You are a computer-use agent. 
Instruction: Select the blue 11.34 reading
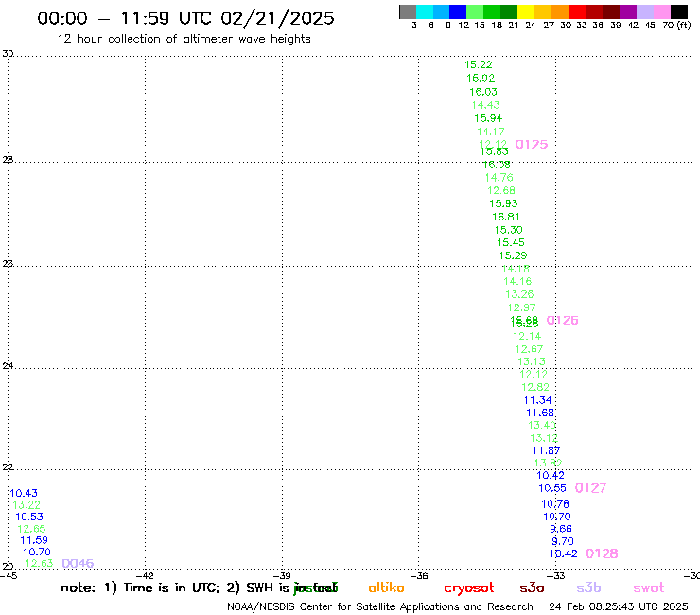coord(537,400)
